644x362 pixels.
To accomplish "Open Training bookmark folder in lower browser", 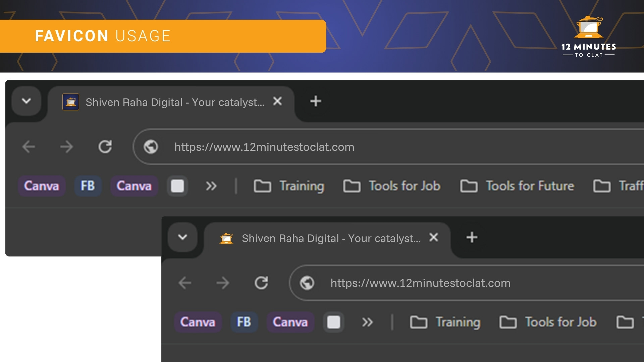I will pos(445,322).
